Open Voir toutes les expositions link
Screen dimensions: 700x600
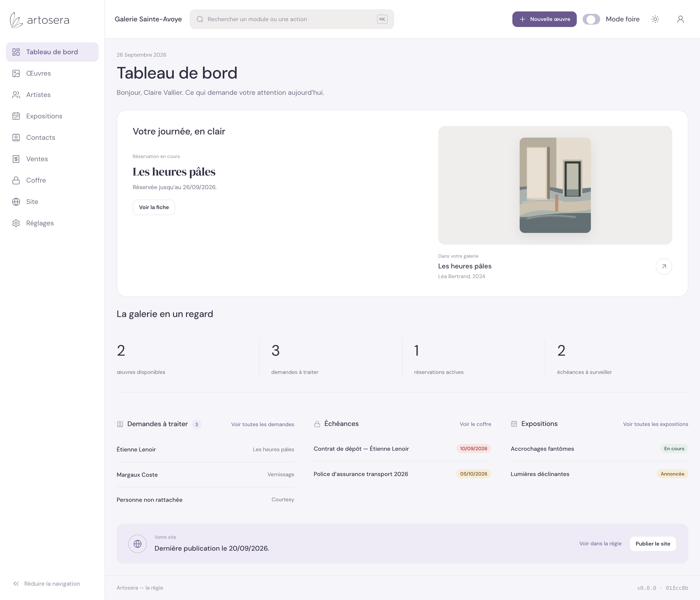(x=656, y=424)
